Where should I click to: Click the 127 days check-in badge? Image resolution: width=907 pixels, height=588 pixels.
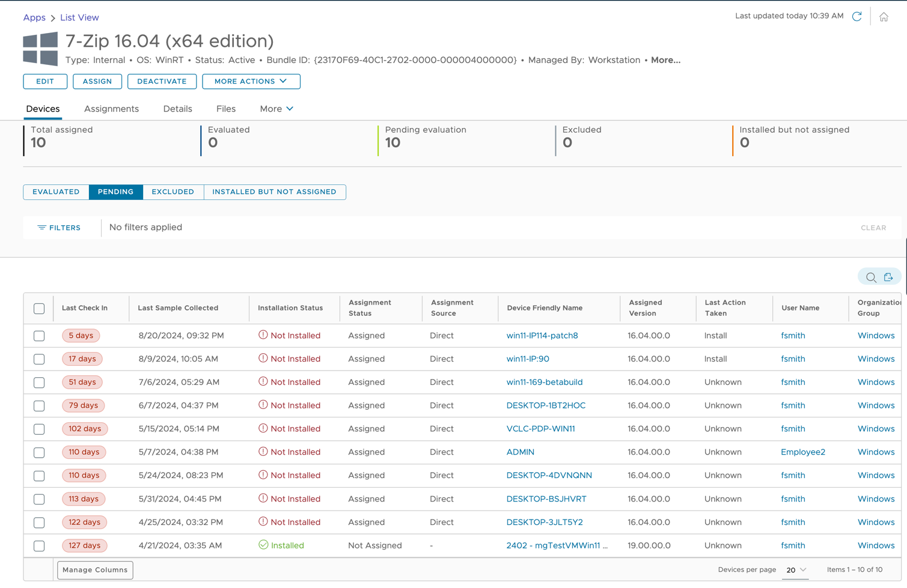point(84,545)
